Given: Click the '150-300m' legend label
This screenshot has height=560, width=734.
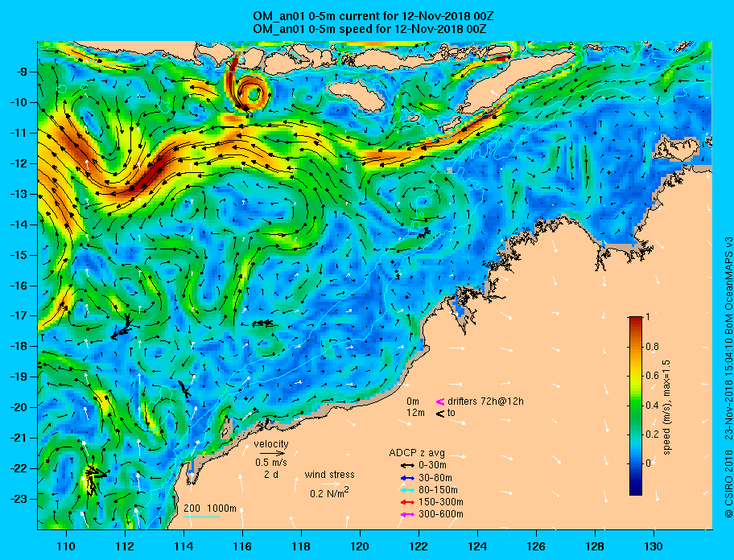Looking at the screenshot, I should tap(440, 502).
